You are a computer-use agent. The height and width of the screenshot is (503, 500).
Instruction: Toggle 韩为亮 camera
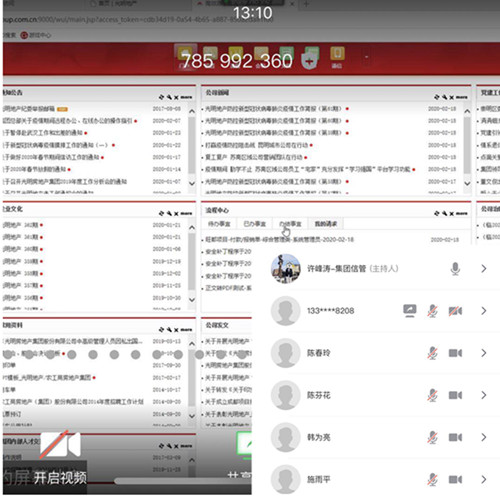point(455,437)
